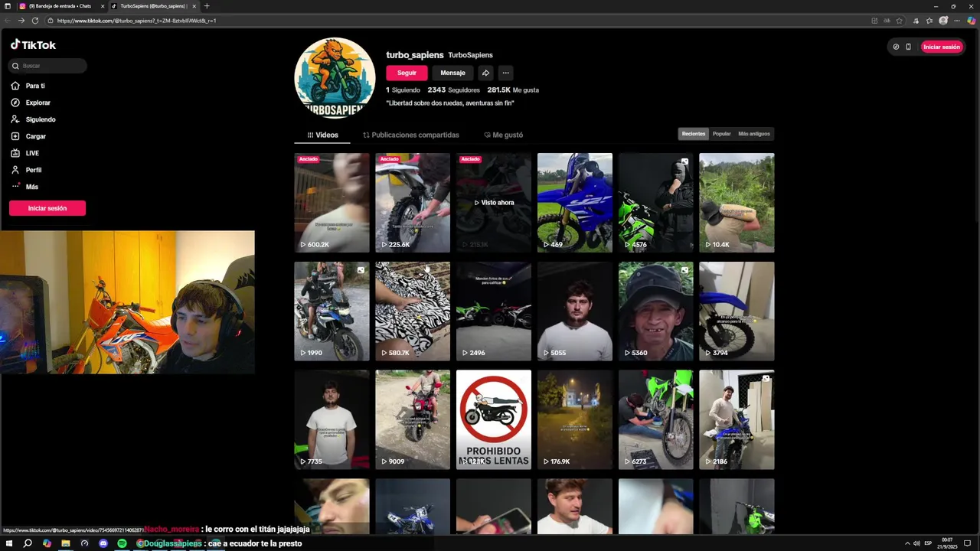Close the TurboSapiens browser tab

194,6
